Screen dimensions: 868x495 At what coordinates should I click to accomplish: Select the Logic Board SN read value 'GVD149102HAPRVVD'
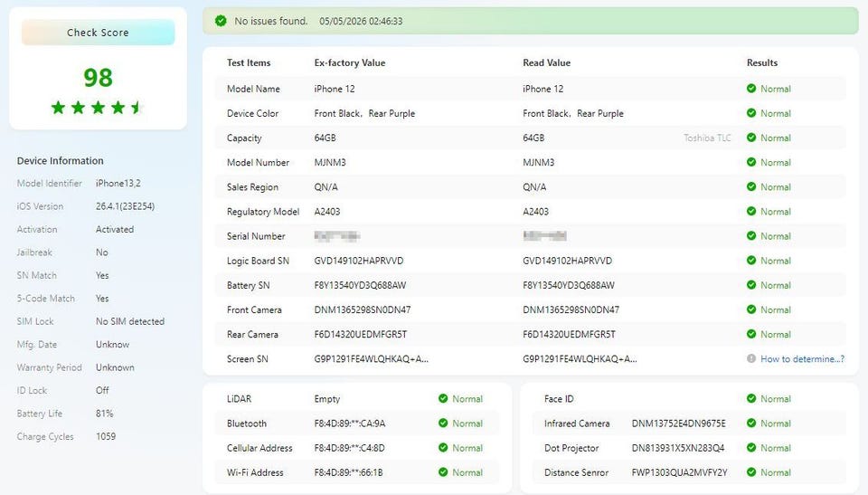coord(568,261)
